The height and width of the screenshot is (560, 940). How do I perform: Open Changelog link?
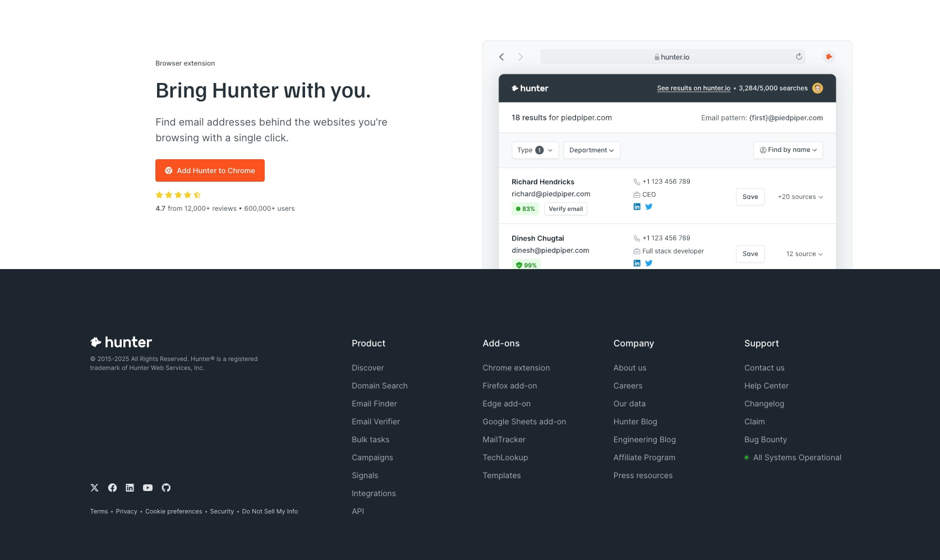[764, 404]
